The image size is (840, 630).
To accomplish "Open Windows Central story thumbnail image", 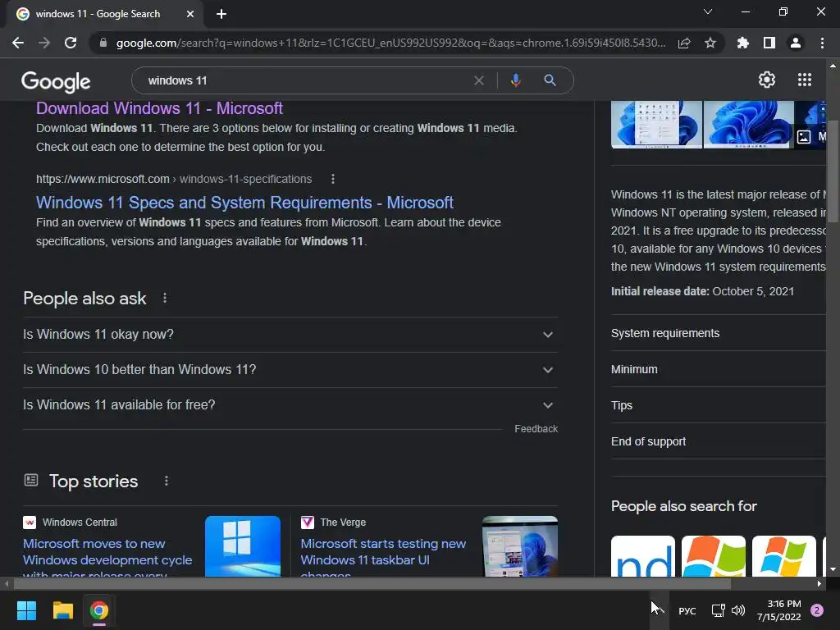I will pyautogui.click(x=243, y=546).
